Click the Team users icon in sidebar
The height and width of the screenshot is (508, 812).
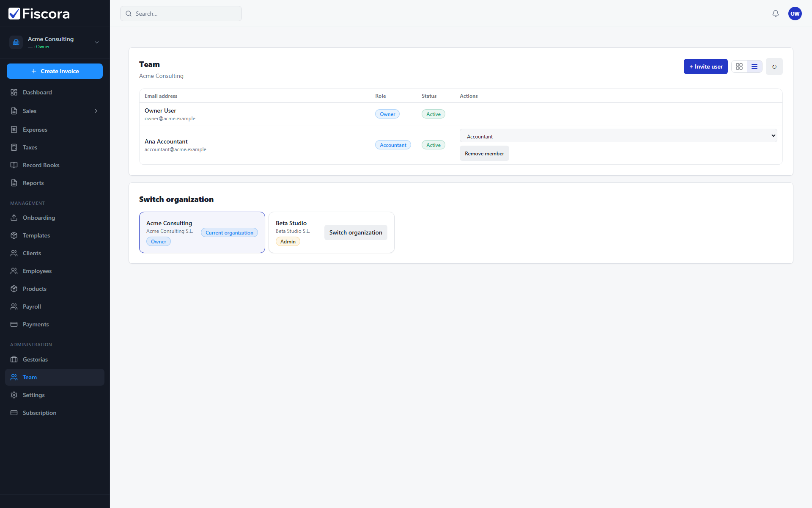tap(14, 377)
